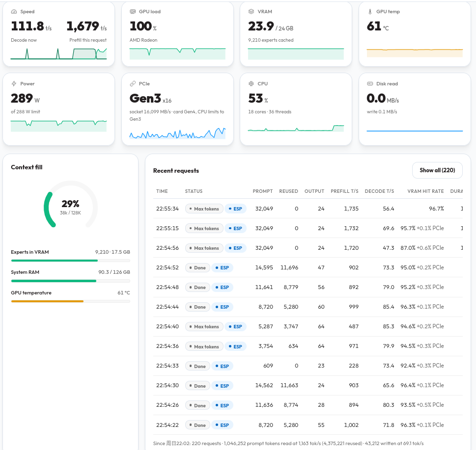Click the 22:54:33 timestamp cell

pyautogui.click(x=168, y=366)
